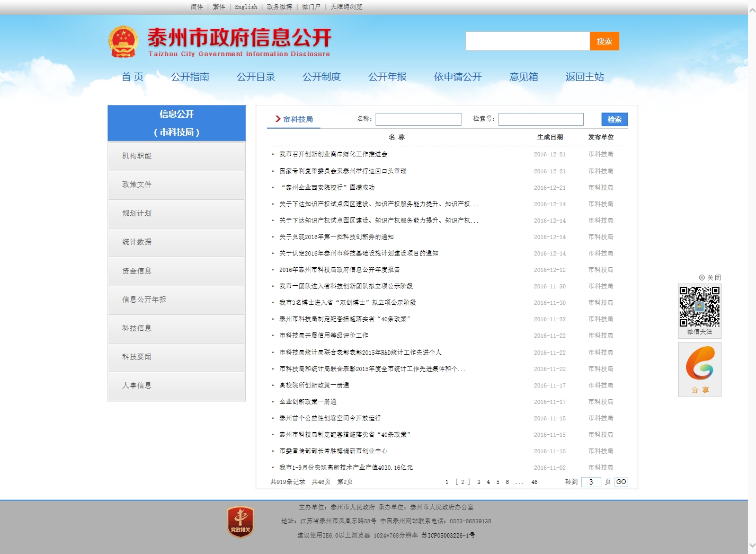Open 公开年报 in the main navigation
The width and height of the screenshot is (756, 554).
[387, 77]
